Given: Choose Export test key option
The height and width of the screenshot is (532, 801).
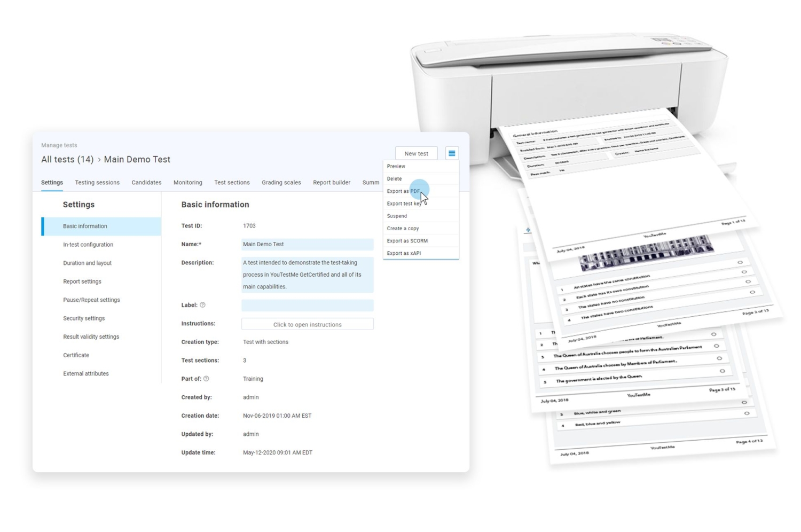Looking at the screenshot, I should (x=404, y=203).
